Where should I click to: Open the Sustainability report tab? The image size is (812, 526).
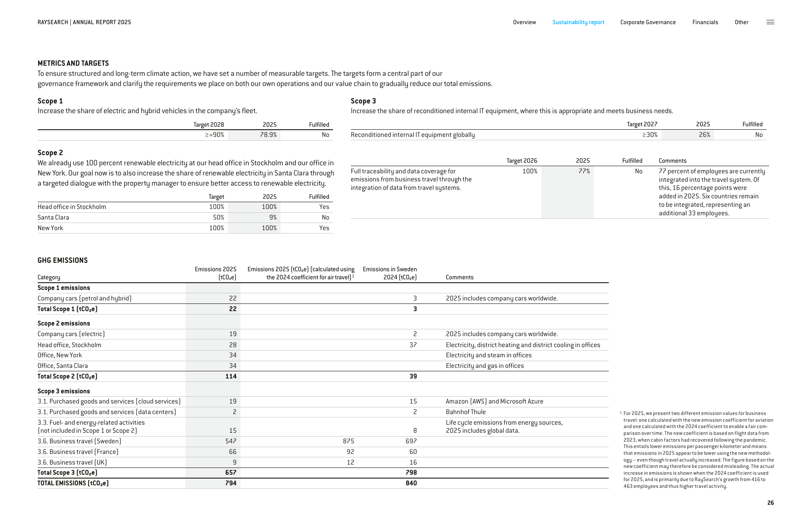(x=578, y=22)
